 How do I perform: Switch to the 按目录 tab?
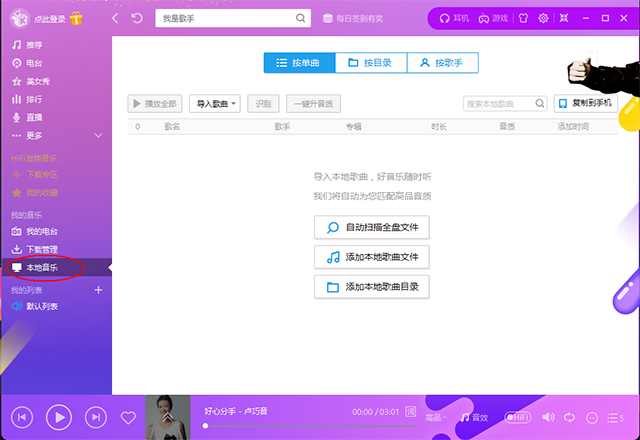[371, 62]
